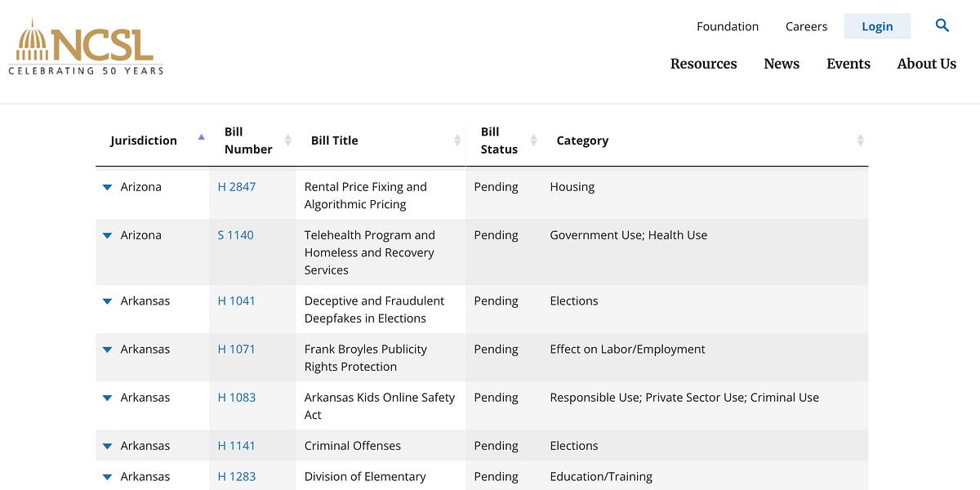Select 'Rental Price Fixing and Algorithmic Pricing' title
Viewport: 980px width, 490px height.
(x=366, y=196)
